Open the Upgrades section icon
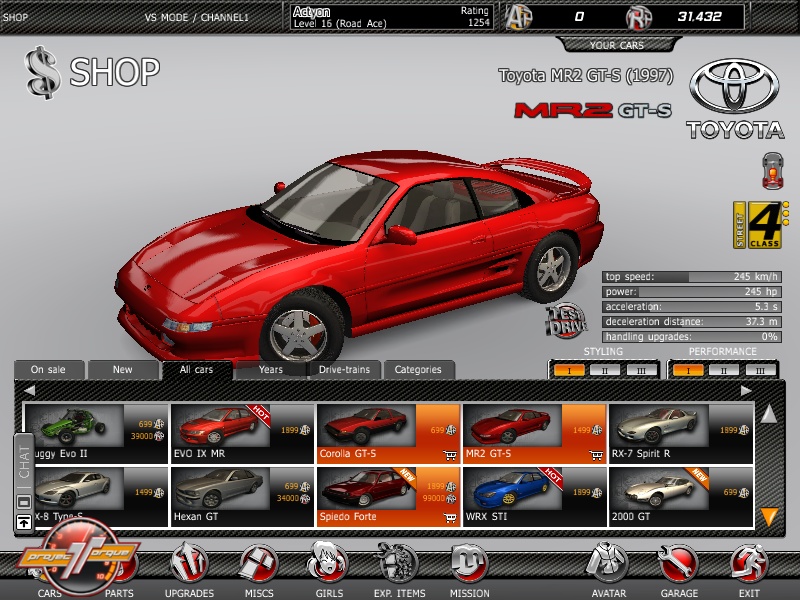The image size is (800, 600). (188, 566)
